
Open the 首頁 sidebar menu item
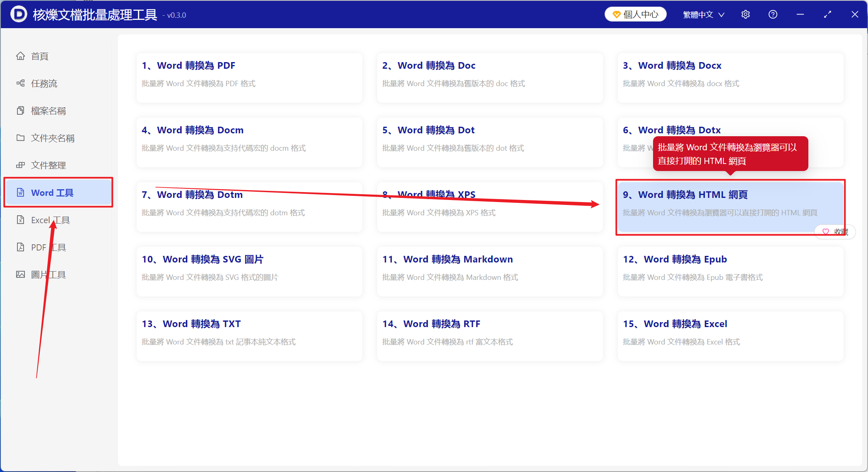[x=58, y=56]
